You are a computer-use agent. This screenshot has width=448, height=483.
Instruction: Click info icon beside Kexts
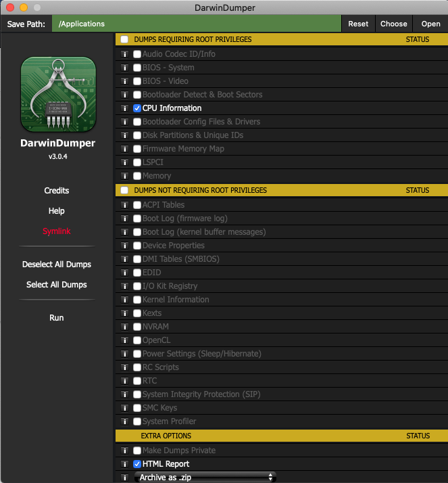tap(124, 314)
